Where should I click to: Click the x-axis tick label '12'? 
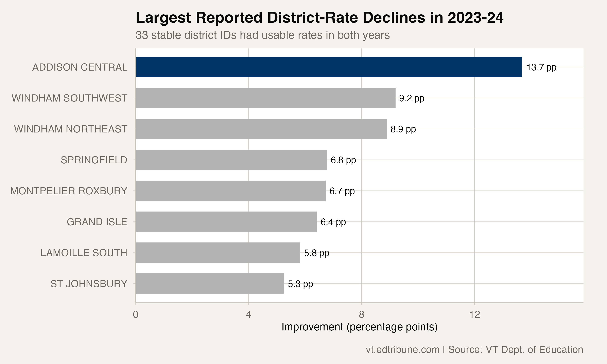[475, 314]
